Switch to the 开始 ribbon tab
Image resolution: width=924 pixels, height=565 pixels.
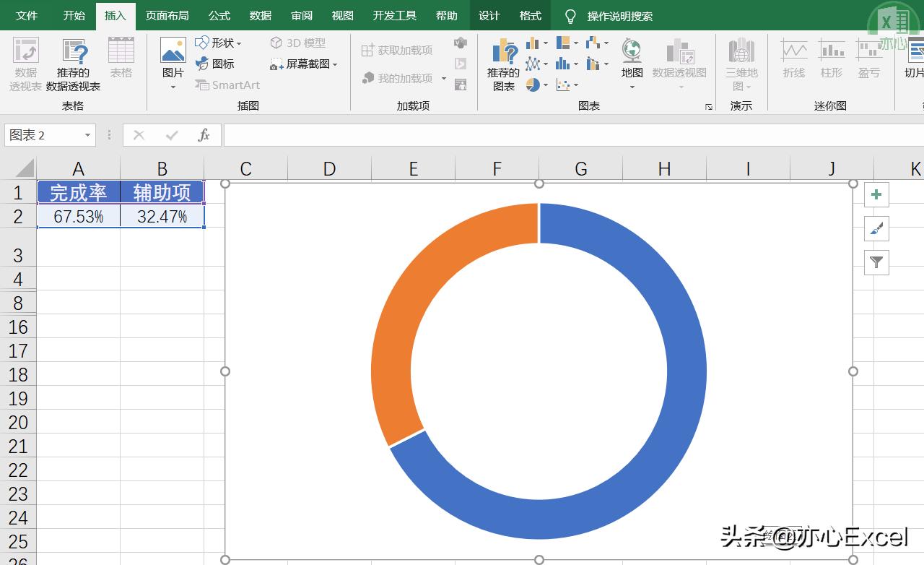point(73,15)
